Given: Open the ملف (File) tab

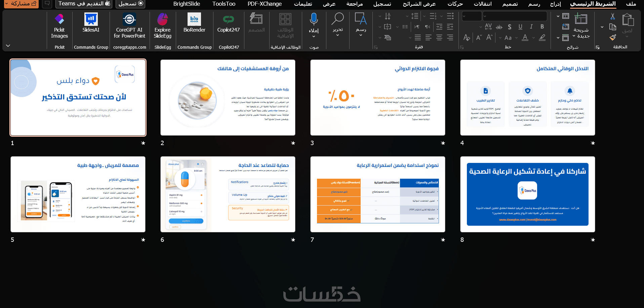Looking at the screenshot, I should pos(631,4).
